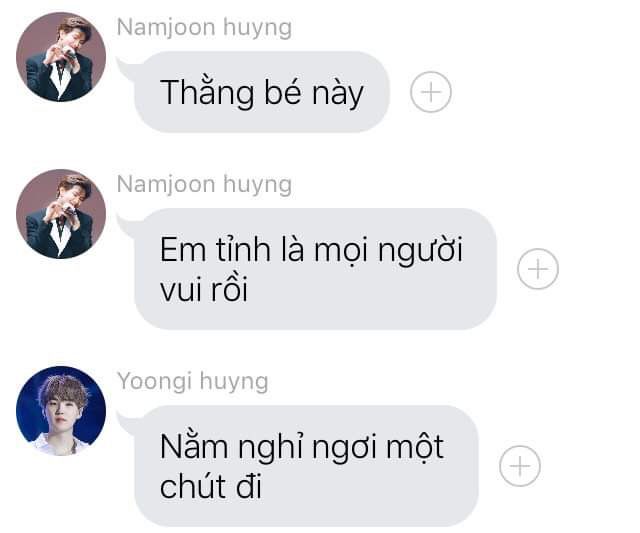Click the words "vui rồi" in Namjoon's message
This screenshot has width=640, height=533.
tap(204, 288)
